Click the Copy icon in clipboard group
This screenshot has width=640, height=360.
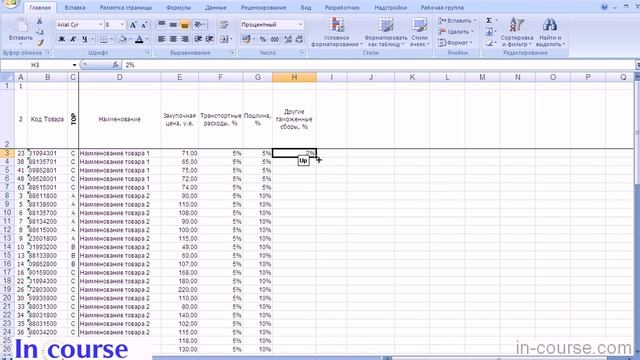pos(40,31)
